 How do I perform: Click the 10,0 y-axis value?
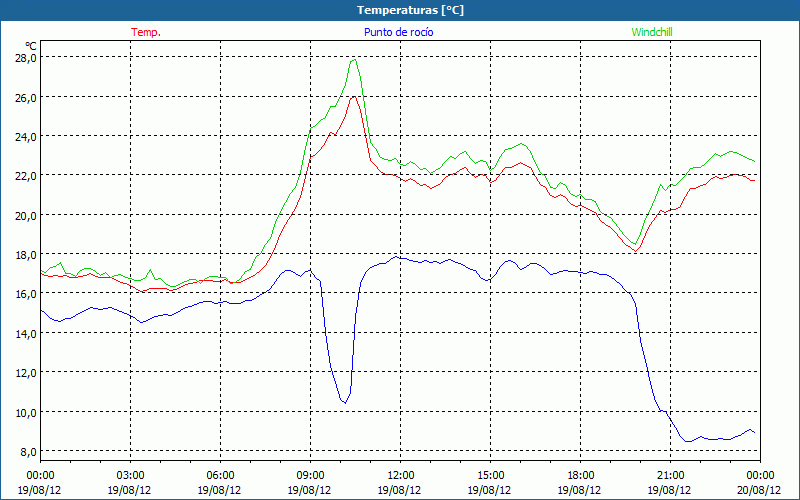(x=25, y=412)
